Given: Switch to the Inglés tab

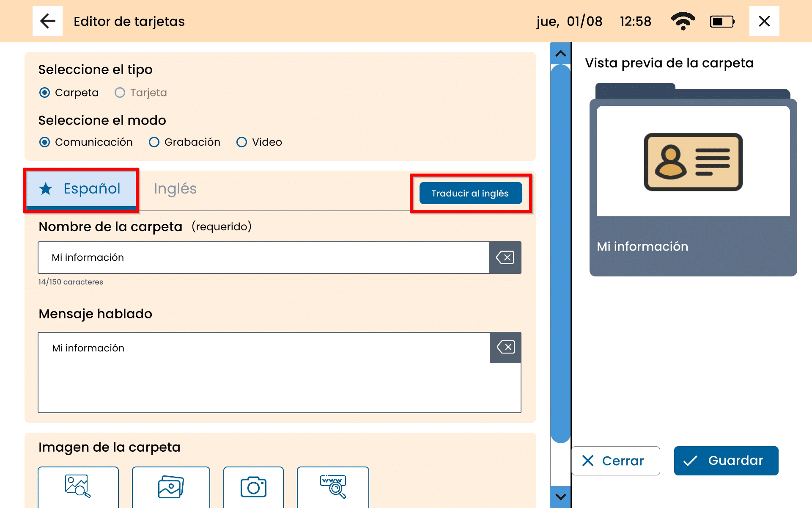Looking at the screenshot, I should click(175, 189).
